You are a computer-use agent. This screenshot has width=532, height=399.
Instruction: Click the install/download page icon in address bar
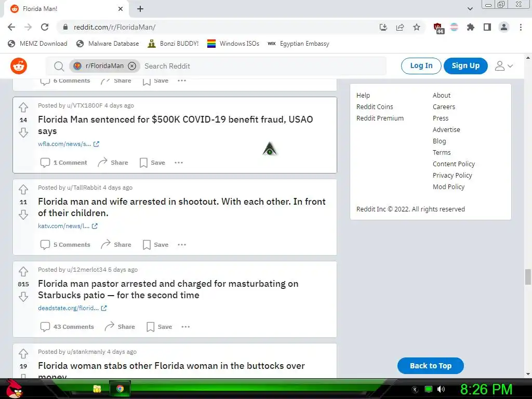click(x=383, y=27)
